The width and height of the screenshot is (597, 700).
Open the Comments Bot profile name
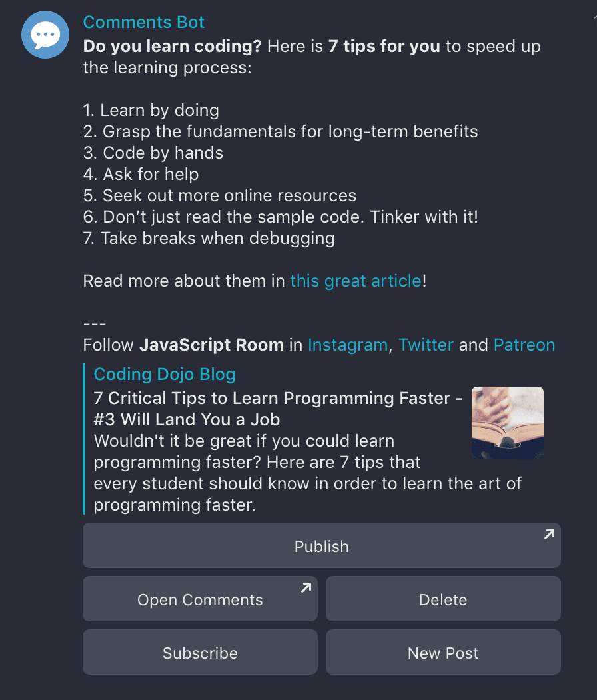tap(144, 22)
